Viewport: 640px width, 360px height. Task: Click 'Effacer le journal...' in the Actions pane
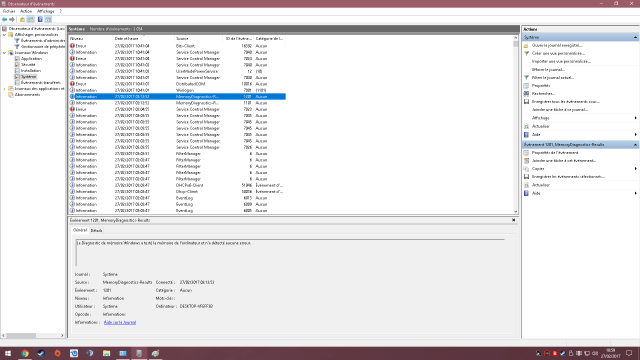click(548, 69)
